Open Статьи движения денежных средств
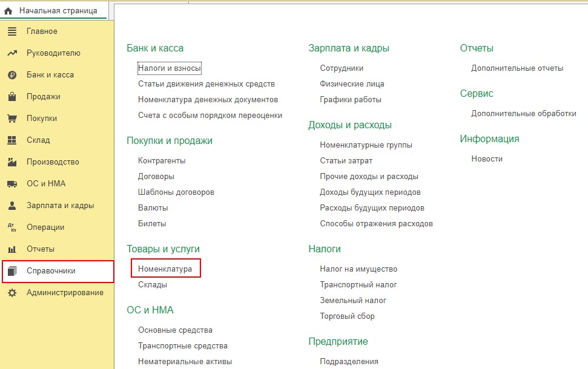Screen dimensions: 588x369 pos(206,84)
